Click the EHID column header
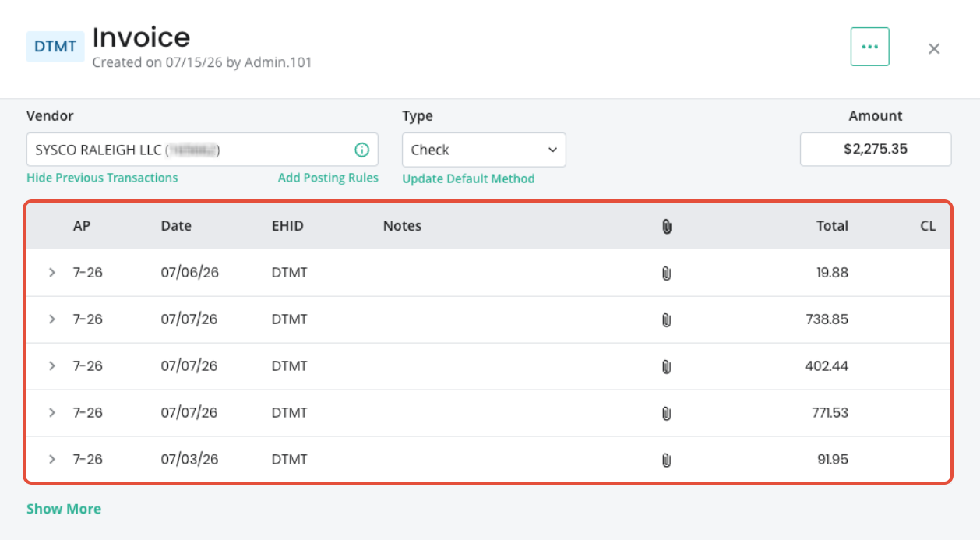The height and width of the screenshot is (540, 980). click(x=287, y=226)
